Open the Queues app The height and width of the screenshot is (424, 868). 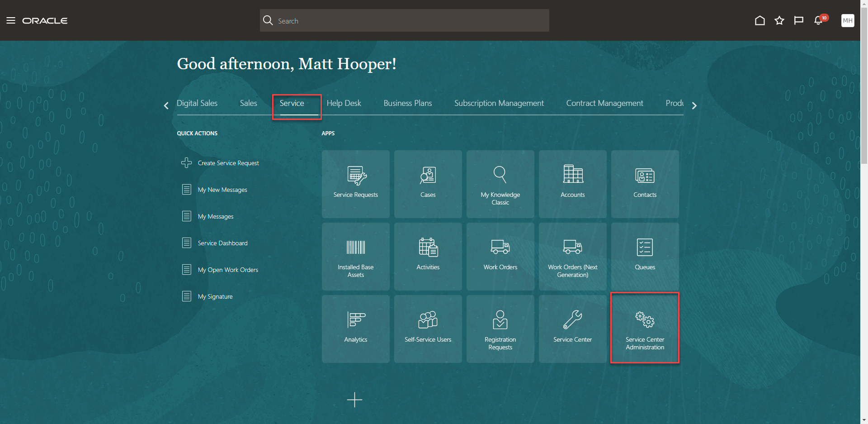click(645, 256)
